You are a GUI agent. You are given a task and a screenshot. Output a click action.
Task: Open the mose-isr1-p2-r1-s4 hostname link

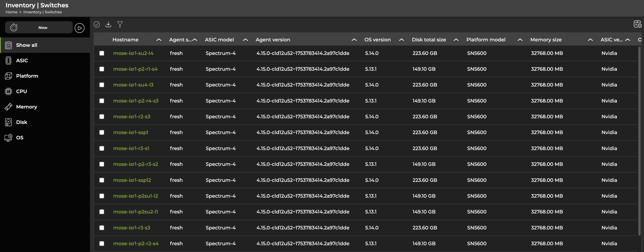[x=135, y=69]
